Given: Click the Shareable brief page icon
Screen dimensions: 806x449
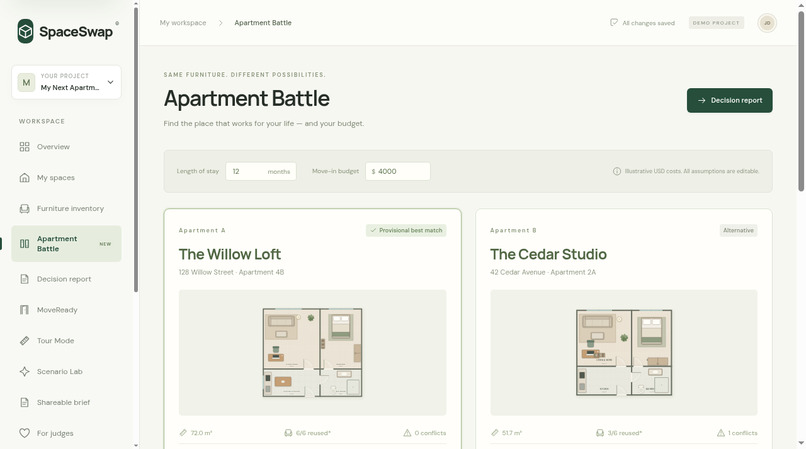Looking at the screenshot, I should [x=24, y=402].
